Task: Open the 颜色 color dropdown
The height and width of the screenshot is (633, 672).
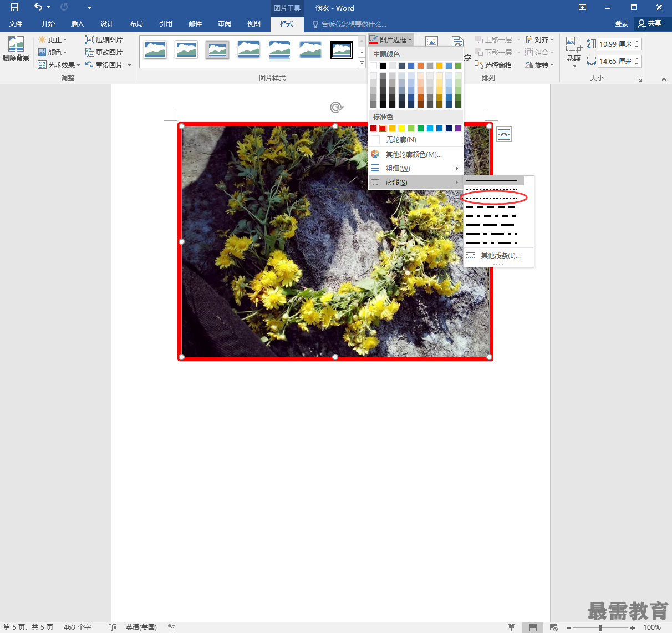Action: click(53, 52)
